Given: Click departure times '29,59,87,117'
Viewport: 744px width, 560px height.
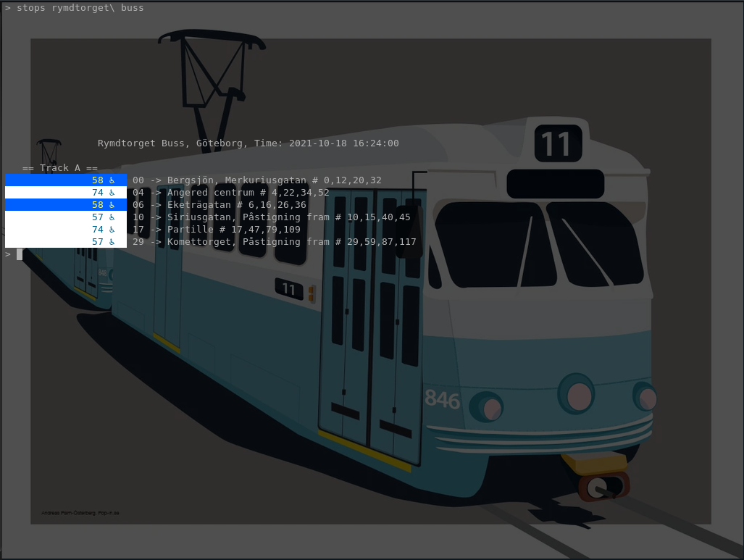Looking at the screenshot, I should click(x=382, y=242).
